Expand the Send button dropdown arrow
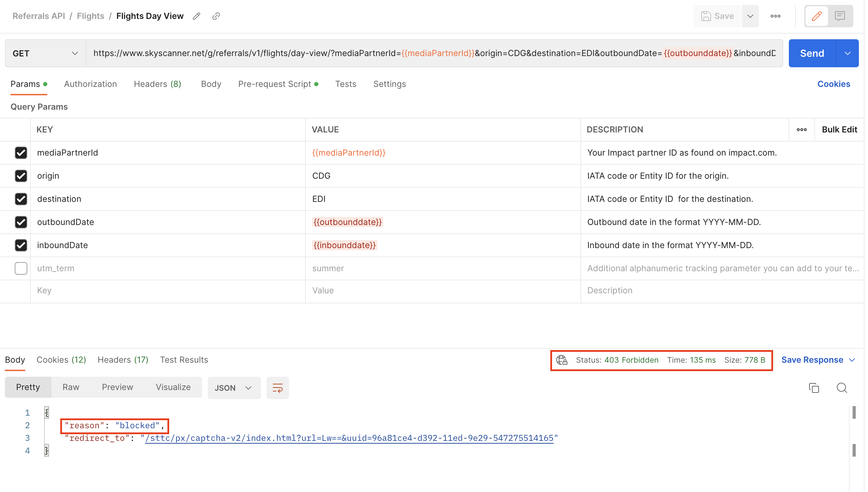Image resolution: width=868 pixels, height=492 pixels. coord(848,53)
